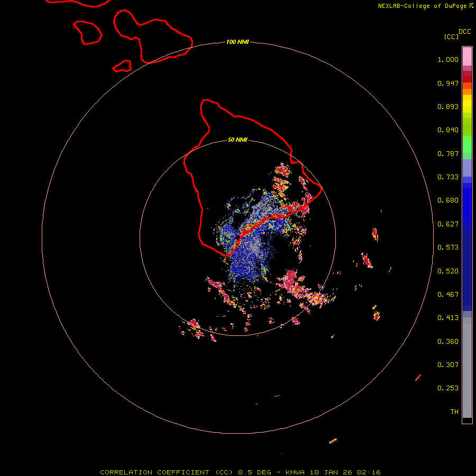Select the 0.627 scale value
Image resolution: width=476 pixels, height=476 pixels.
tap(448, 224)
